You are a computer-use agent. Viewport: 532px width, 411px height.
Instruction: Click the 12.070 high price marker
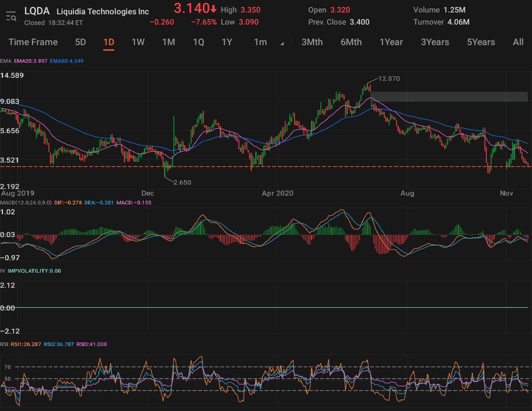pos(389,79)
